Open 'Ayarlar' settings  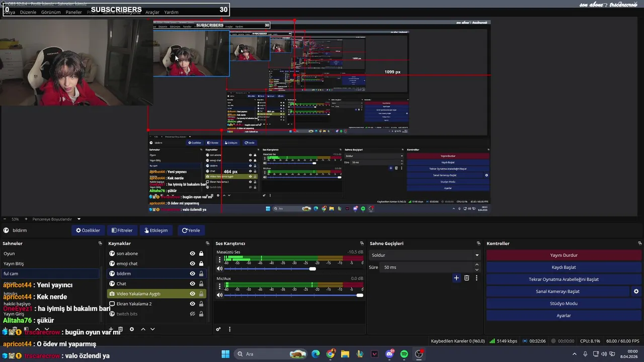click(563, 315)
